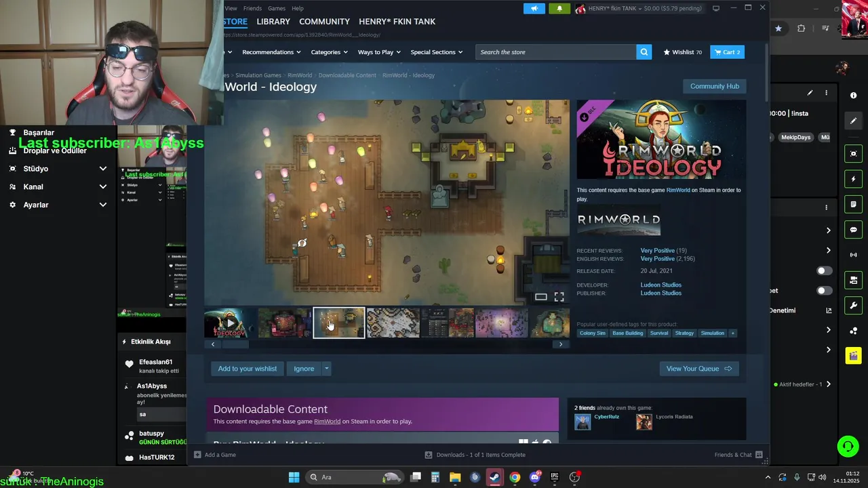The height and width of the screenshot is (488, 868).
Task: Click the green headset support button
Action: [848, 446]
